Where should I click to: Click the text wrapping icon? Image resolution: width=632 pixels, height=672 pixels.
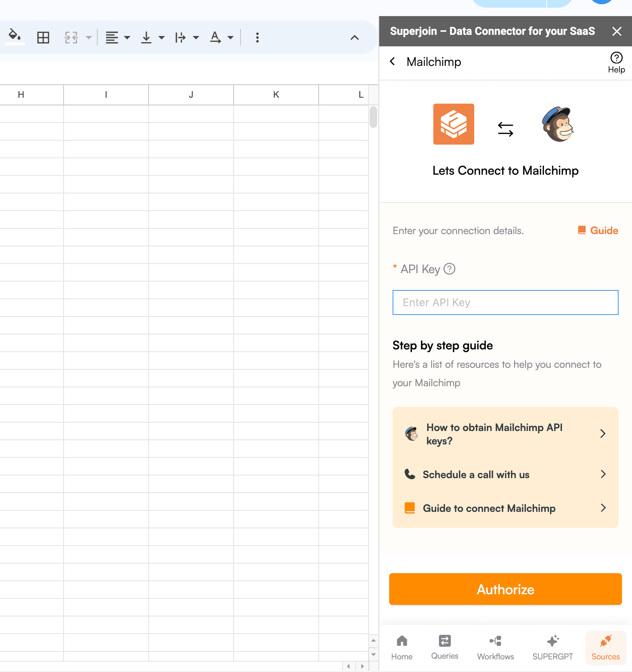tap(180, 38)
